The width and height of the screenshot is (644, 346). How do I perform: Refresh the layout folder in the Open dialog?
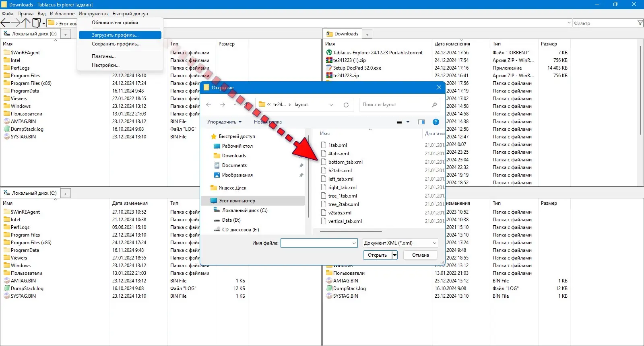pos(346,105)
